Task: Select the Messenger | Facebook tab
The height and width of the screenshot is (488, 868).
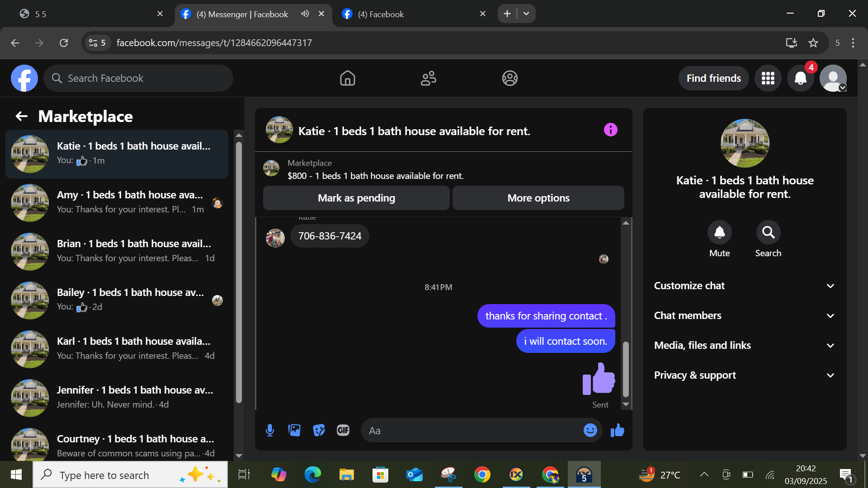Action: 253,14
